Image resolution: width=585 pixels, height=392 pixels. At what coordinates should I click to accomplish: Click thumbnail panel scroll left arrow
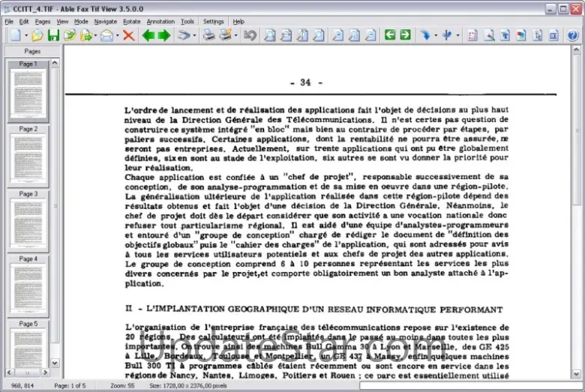(9, 373)
